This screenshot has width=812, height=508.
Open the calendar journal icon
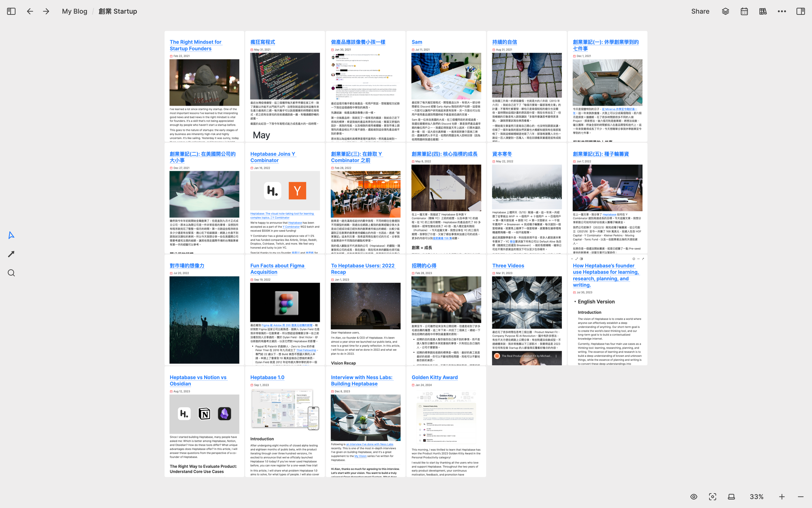click(x=744, y=11)
